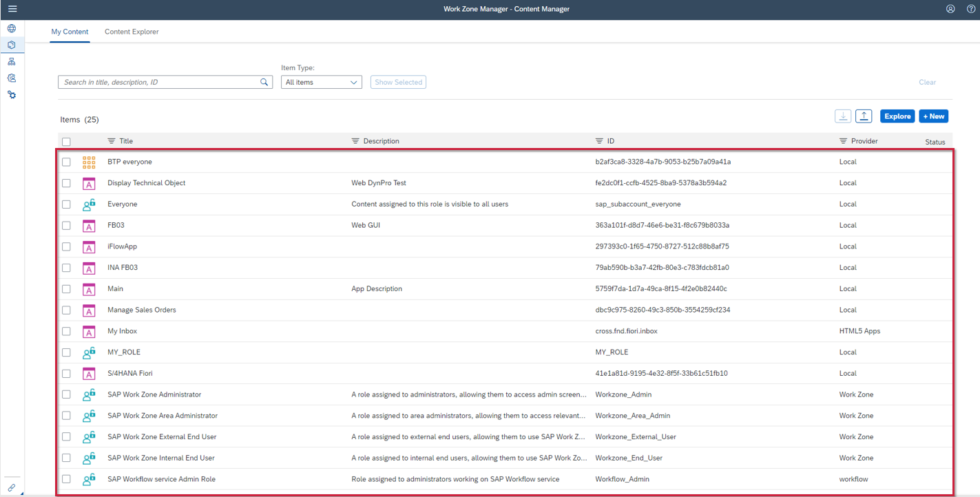
Task: Click the upload arrow icon button
Action: (x=864, y=116)
